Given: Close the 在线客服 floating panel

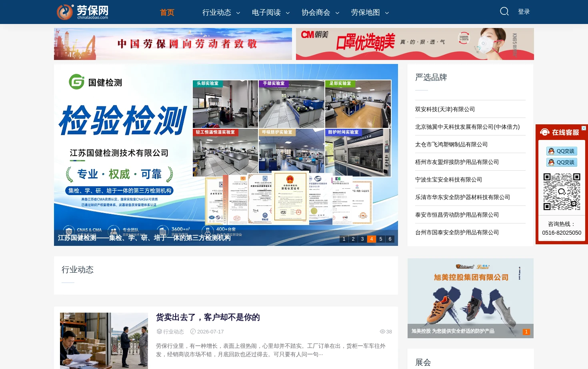Looking at the screenshot, I should 584,128.
